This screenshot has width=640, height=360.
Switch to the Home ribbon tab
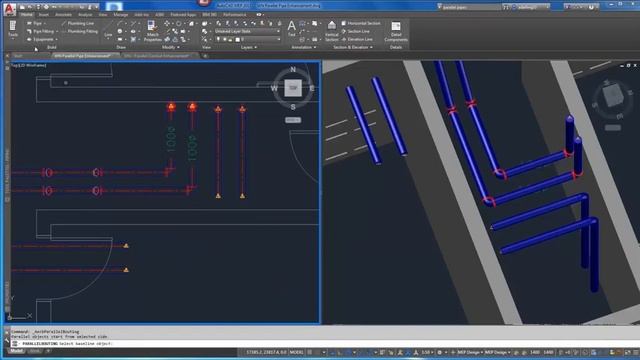coord(27,15)
